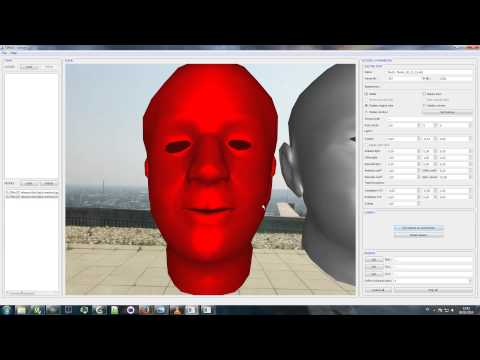
Task: Click the second entry in the lower-left file list
Action: pyautogui.click(x=32, y=197)
